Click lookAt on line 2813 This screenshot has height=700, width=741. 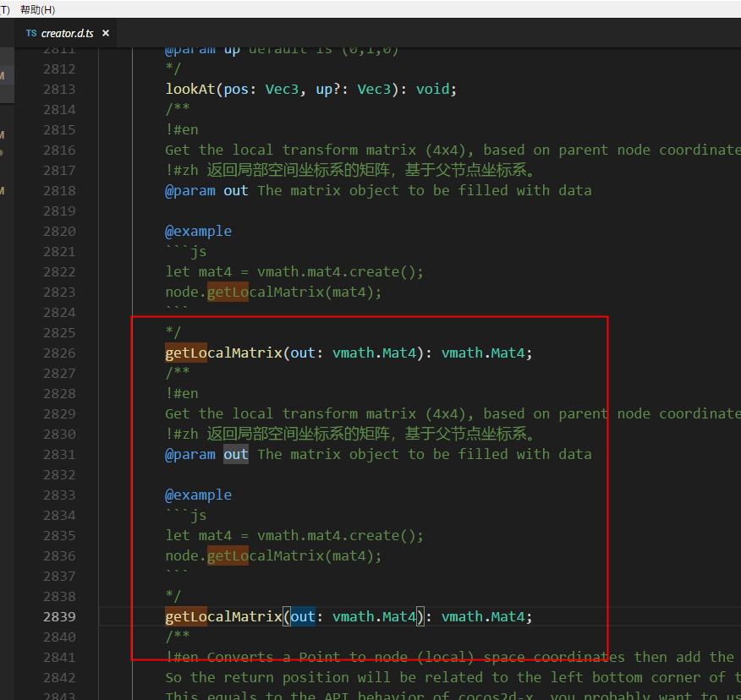pyautogui.click(x=190, y=90)
